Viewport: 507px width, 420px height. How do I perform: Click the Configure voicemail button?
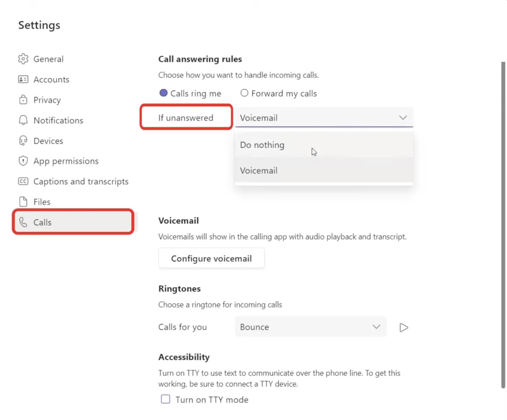211,258
